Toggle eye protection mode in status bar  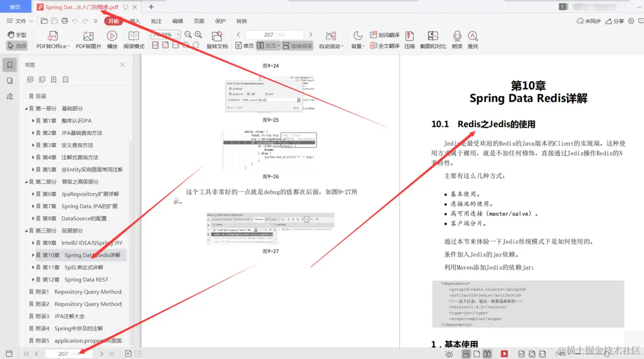coord(449,354)
